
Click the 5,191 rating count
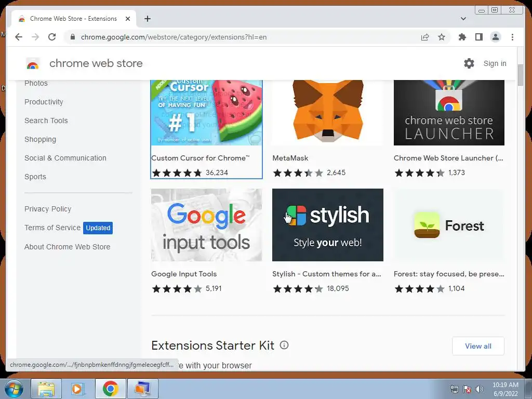[214, 289]
